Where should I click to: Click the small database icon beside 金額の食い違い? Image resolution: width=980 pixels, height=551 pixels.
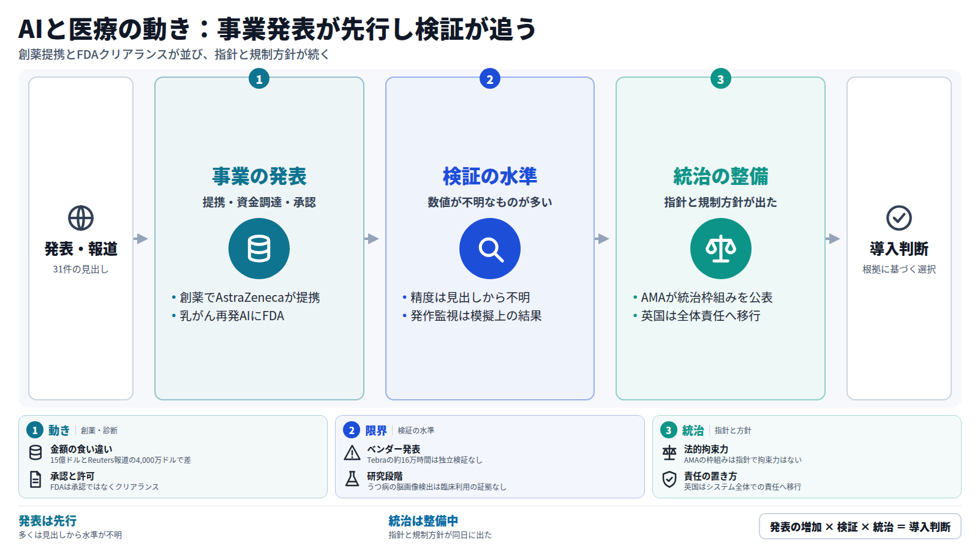point(36,452)
